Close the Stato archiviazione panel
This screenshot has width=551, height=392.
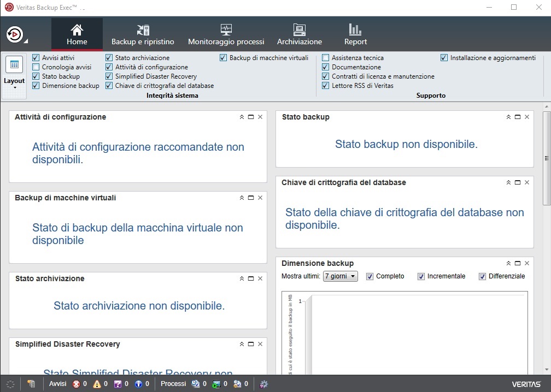260,278
